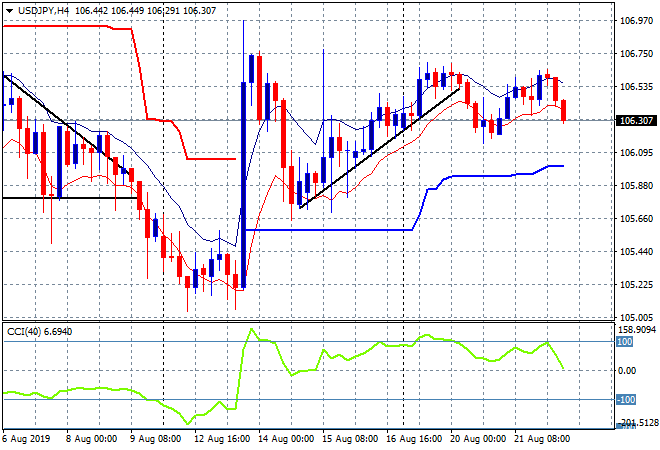Image resolution: width=660 pixels, height=450 pixels.
Task: Click the 105.225 price axis label
Action: (x=636, y=285)
